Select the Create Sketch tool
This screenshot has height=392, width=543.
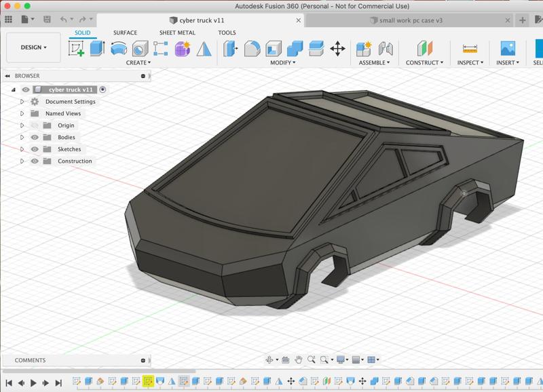coord(77,48)
